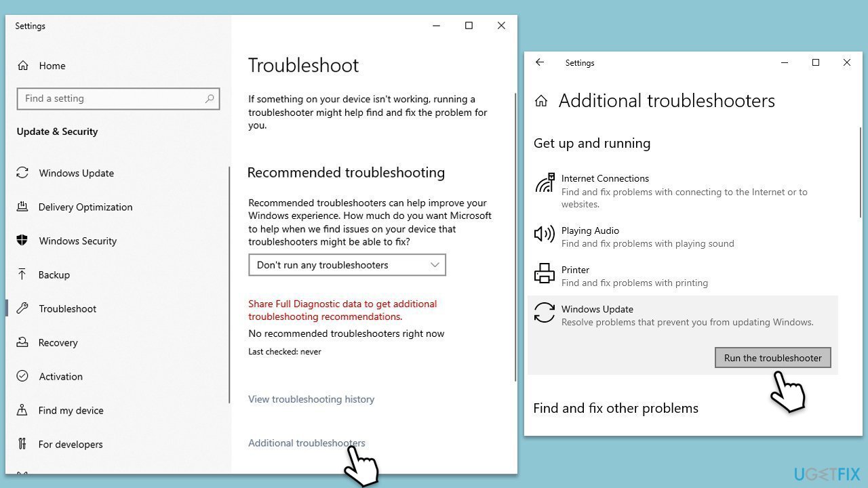Image resolution: width=868 pixels, height=488 pixels.
Task: Click the Backup arrow icon
Action: [x=22, y=274]
